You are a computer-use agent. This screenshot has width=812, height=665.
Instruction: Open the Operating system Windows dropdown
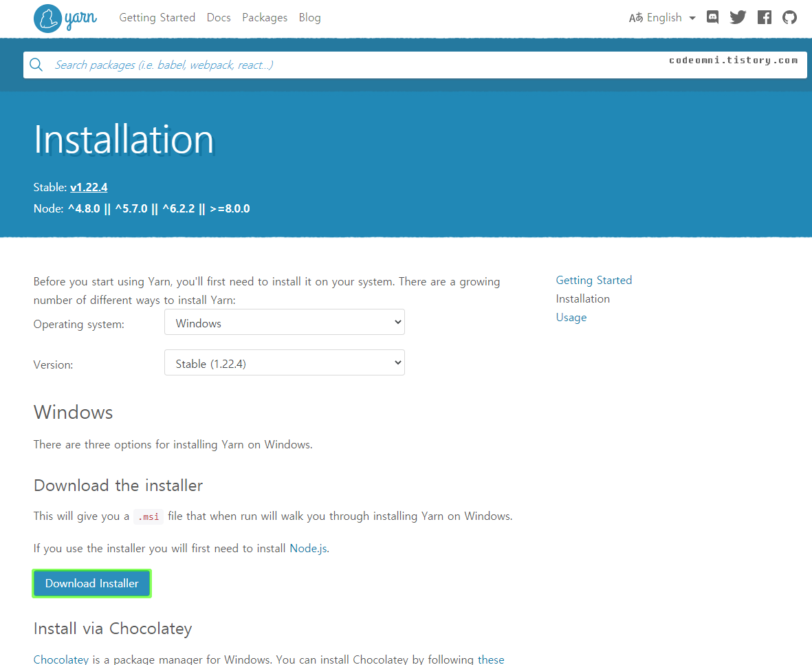click(x=285, y=322)
